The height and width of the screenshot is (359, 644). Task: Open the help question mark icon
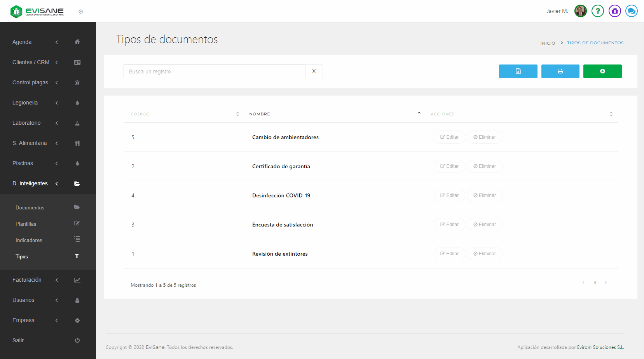click(x=597, y=11)
